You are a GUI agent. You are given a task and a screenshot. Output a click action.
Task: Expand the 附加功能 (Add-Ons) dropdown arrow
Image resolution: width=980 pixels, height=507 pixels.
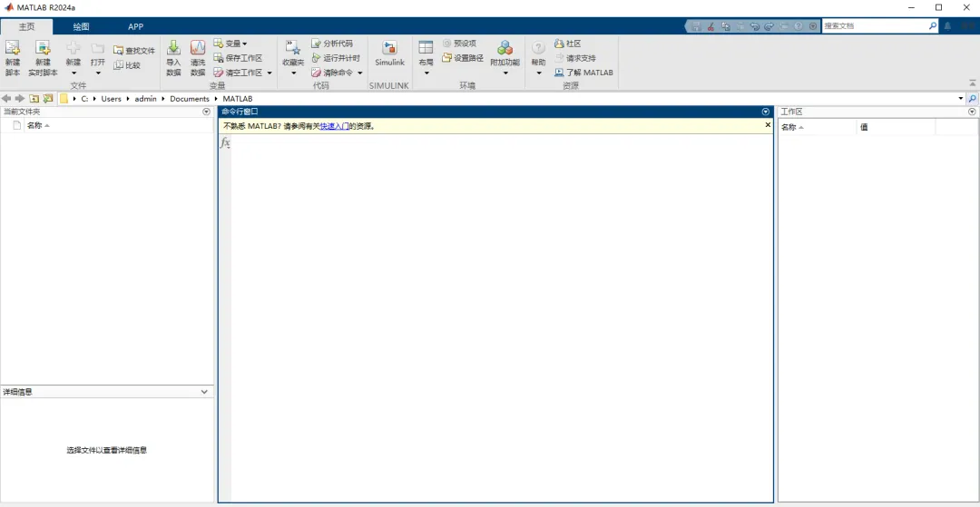click(x=505, y=73)
